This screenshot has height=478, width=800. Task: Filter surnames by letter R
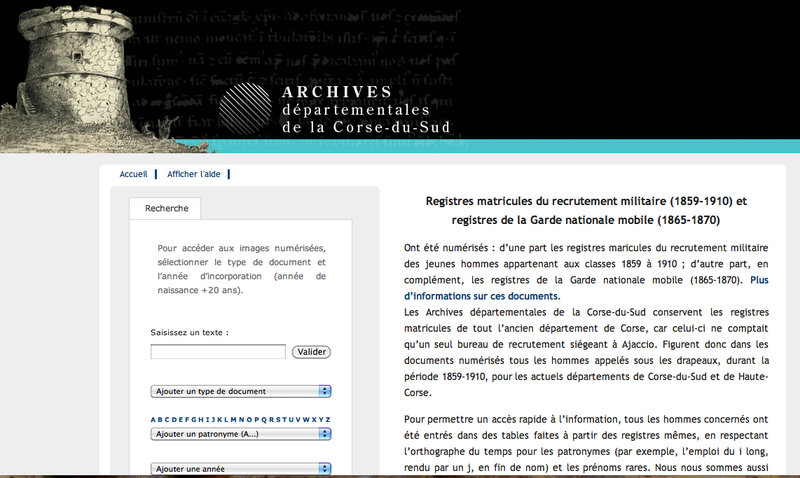[x=271, y=419]
